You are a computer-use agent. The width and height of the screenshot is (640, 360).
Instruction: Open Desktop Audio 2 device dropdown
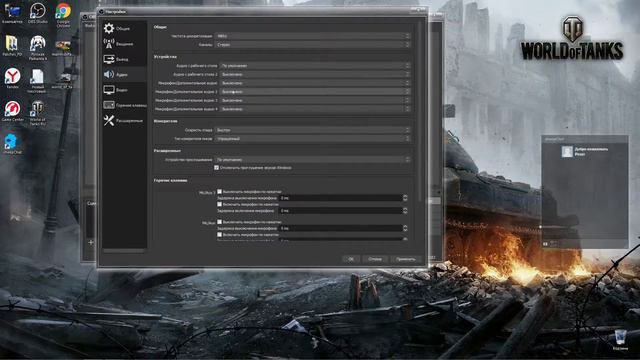click(x=315, y=74)
